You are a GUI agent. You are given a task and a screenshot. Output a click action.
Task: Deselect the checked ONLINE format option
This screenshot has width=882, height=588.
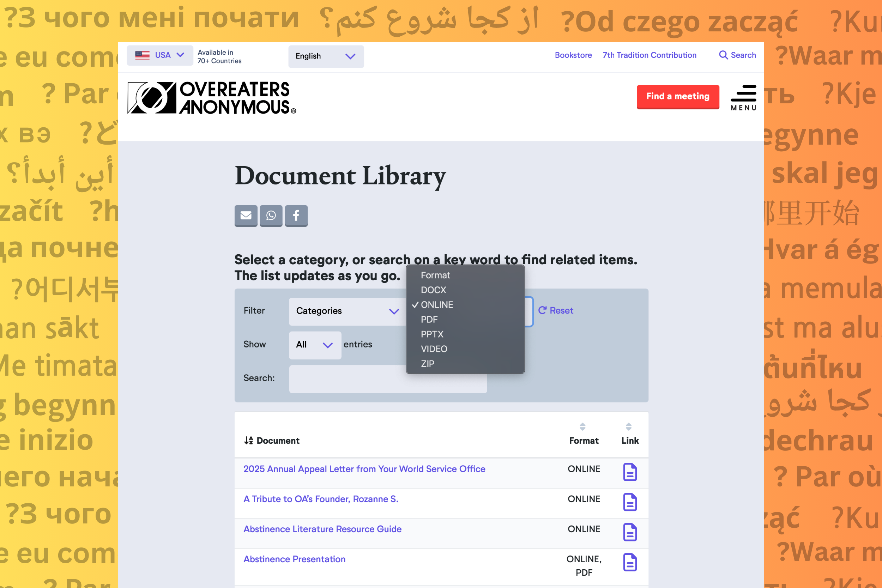[437, 304]
